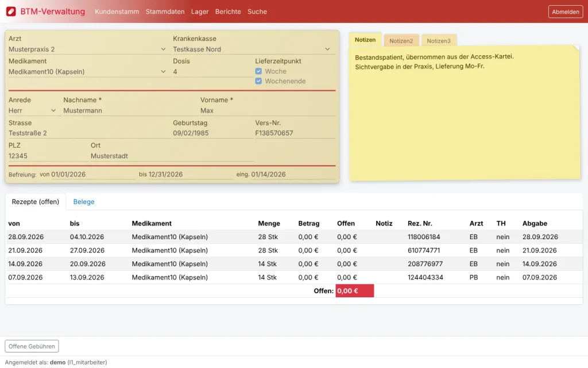Click the Dosis input field
Viewport: 588px width, 368px height.
[x=213, y=72]
